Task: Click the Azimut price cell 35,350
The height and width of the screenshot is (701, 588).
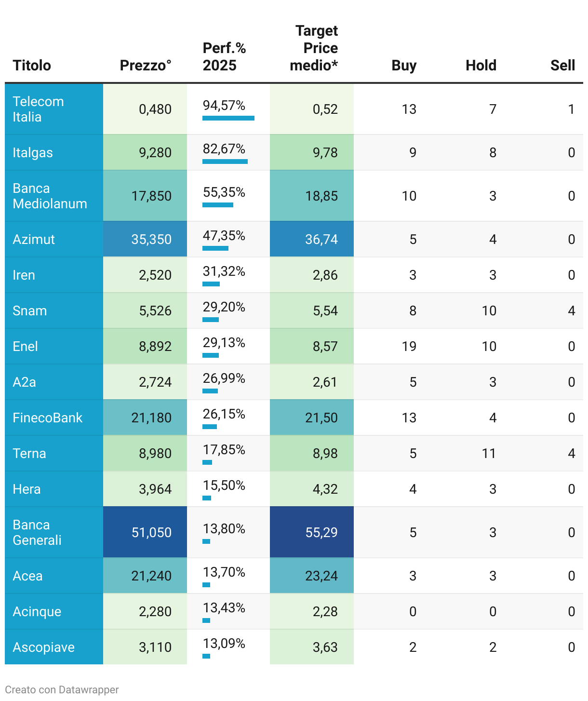Action: [x=151, y=239]
